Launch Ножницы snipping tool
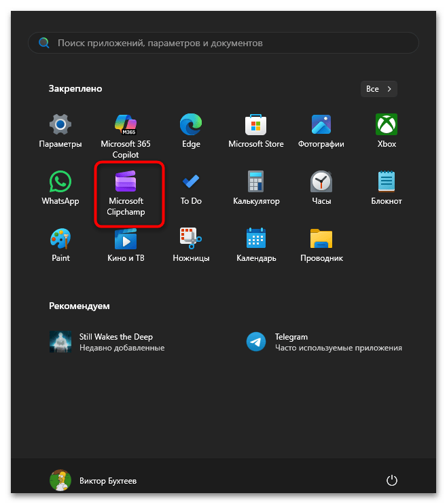Screen dimensions: 447x504 click(191, 245)
